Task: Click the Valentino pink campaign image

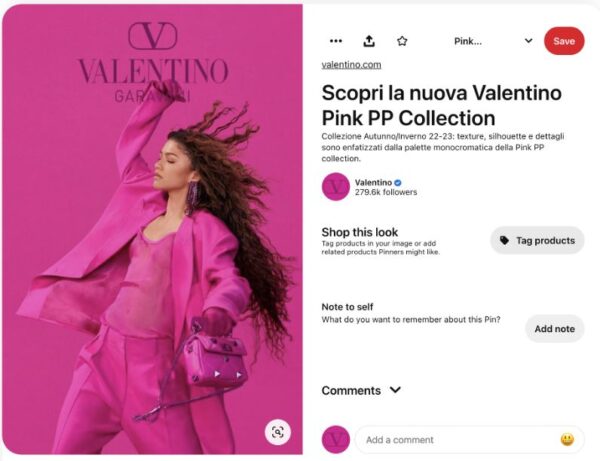Action: click(x=152, y=229)
